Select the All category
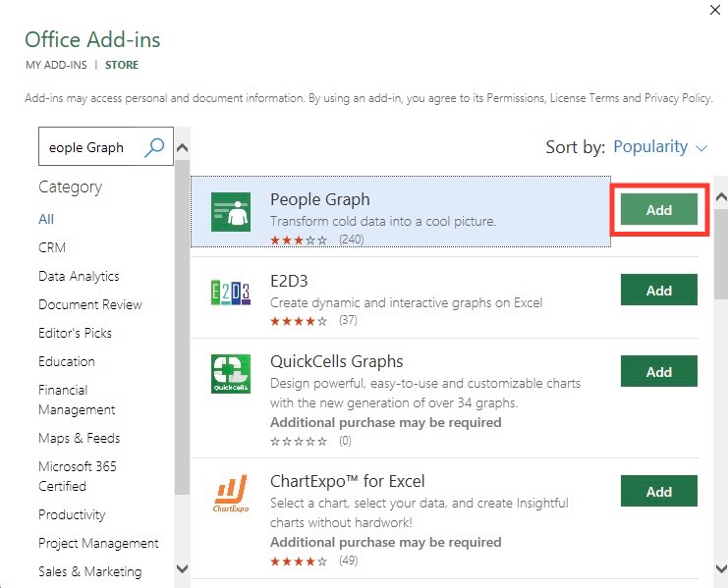 46,219
